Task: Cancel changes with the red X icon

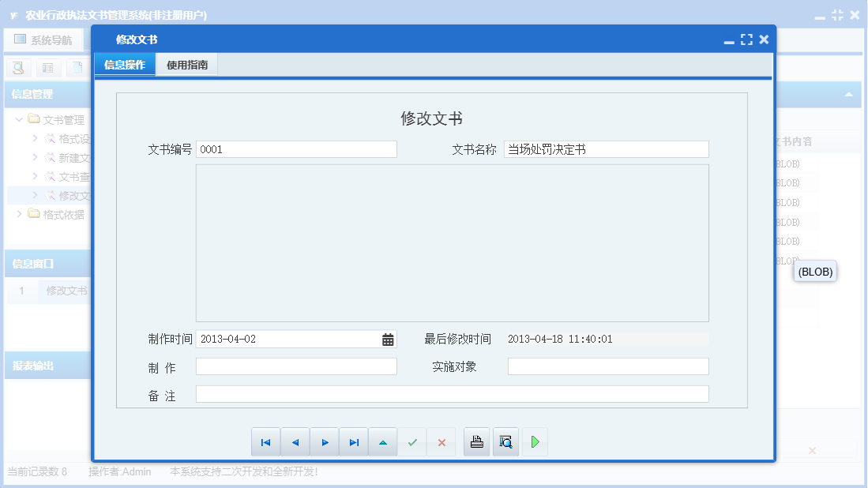Action: (442, 442)
